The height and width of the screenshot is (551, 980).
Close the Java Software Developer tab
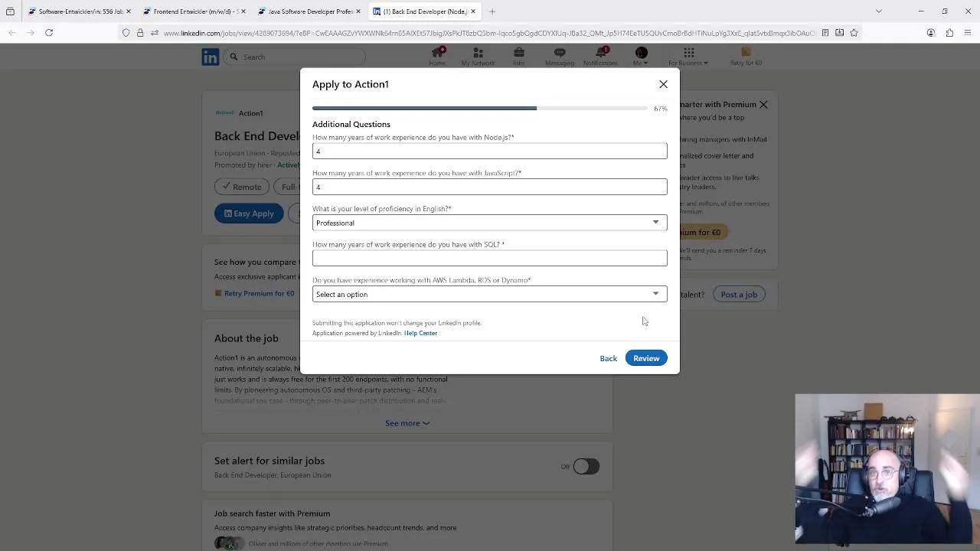click(358, 11)
